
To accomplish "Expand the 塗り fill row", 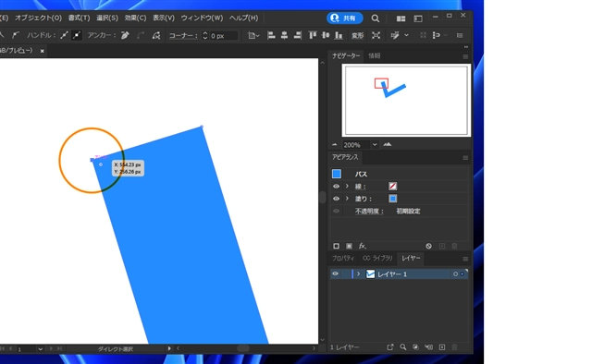I will point(347,199).
